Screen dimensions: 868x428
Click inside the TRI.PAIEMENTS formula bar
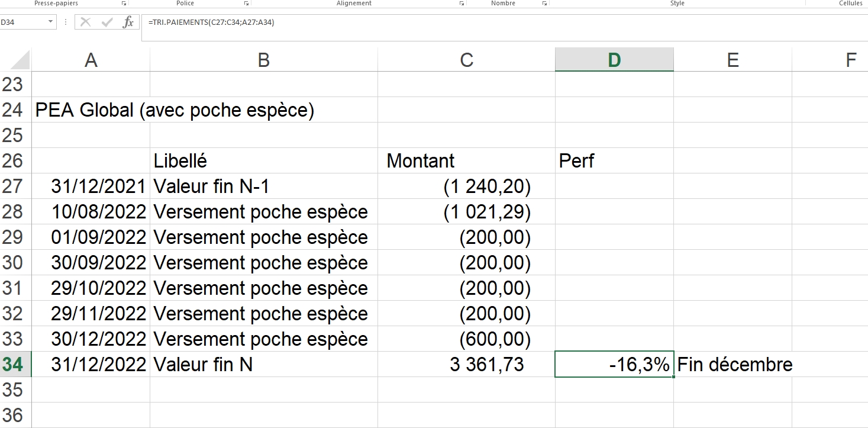[x=473, y=23]
